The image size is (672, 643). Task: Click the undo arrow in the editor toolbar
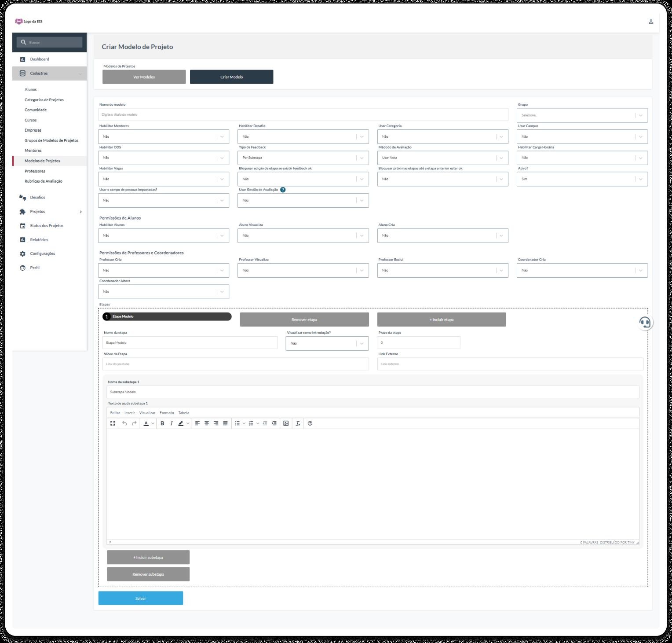click(124, 423)
